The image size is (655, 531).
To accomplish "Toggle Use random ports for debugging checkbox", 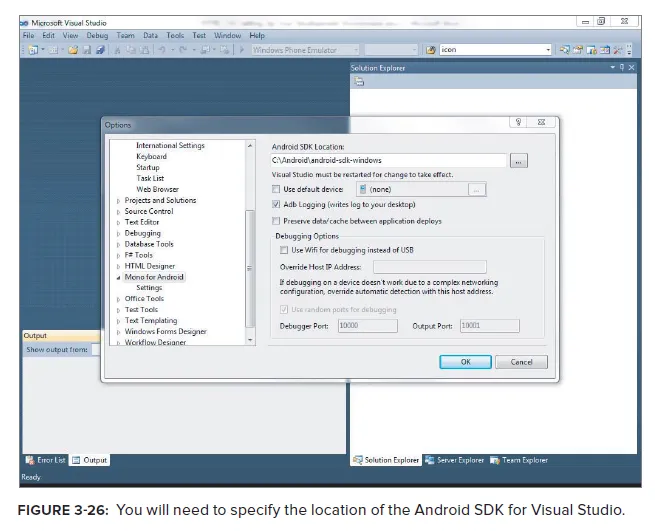I will tap(284, 310).
